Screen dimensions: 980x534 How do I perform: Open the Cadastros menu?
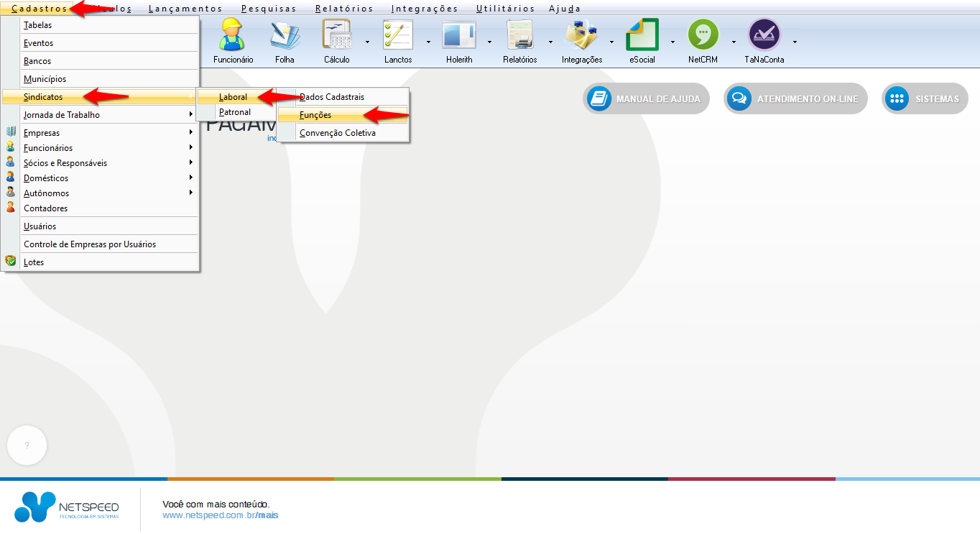click(x=40, y=9)
